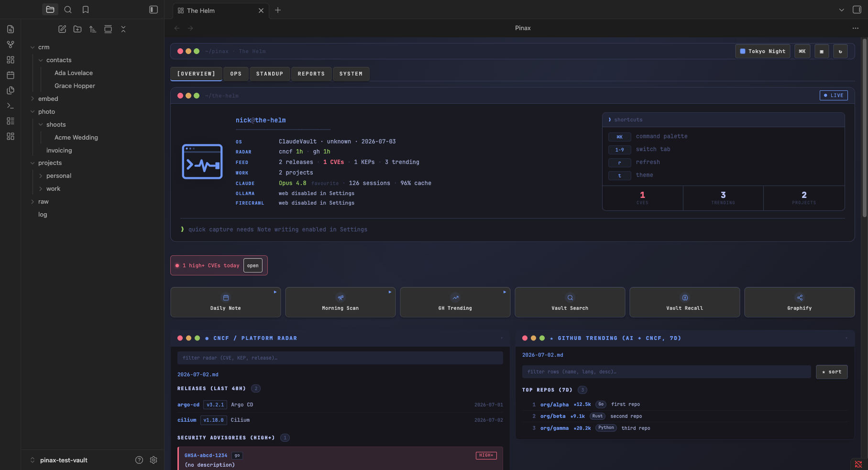Open the Graphify card

pos(800,302)
